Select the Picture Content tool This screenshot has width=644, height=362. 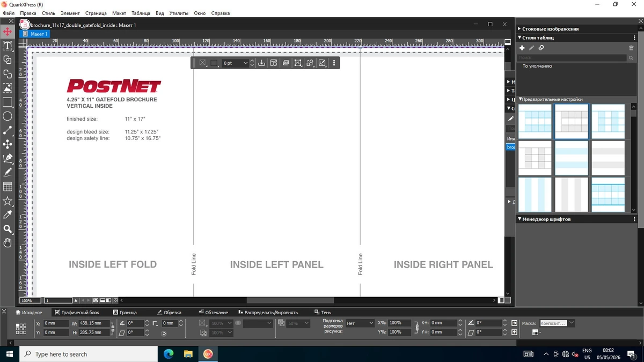point(8,88)
